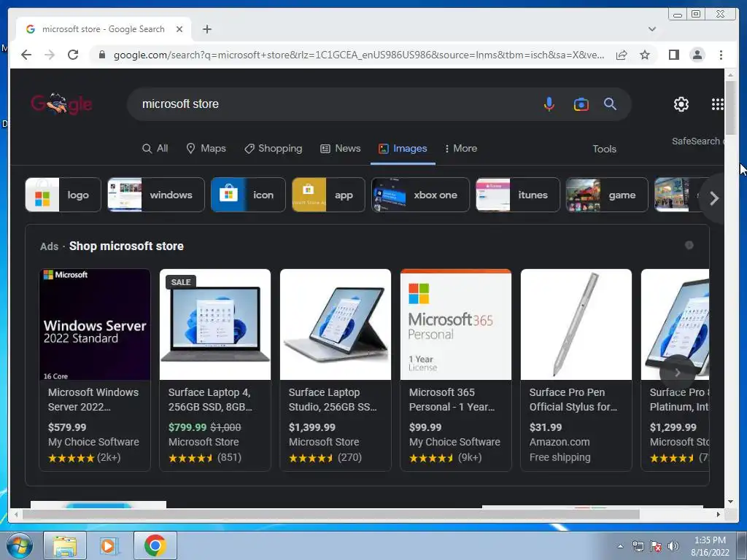Open Microsoft Windows Server 2022 listing title

(x=93, y=400)
